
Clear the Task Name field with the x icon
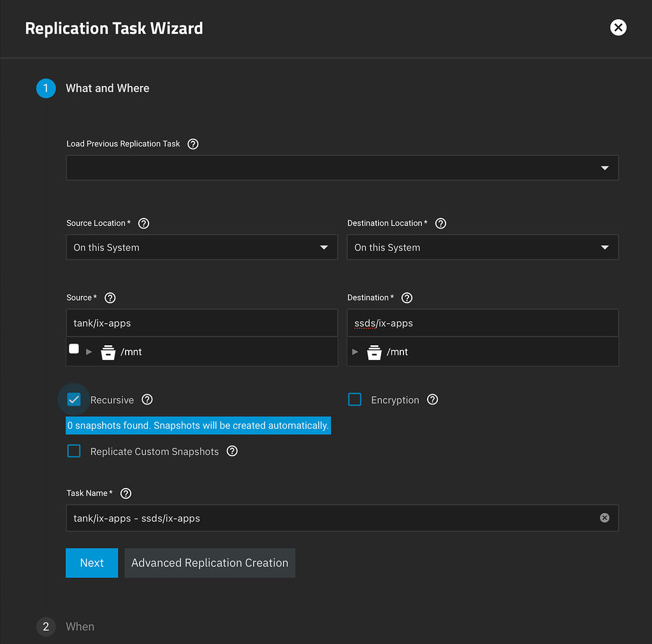coord(604,518)
